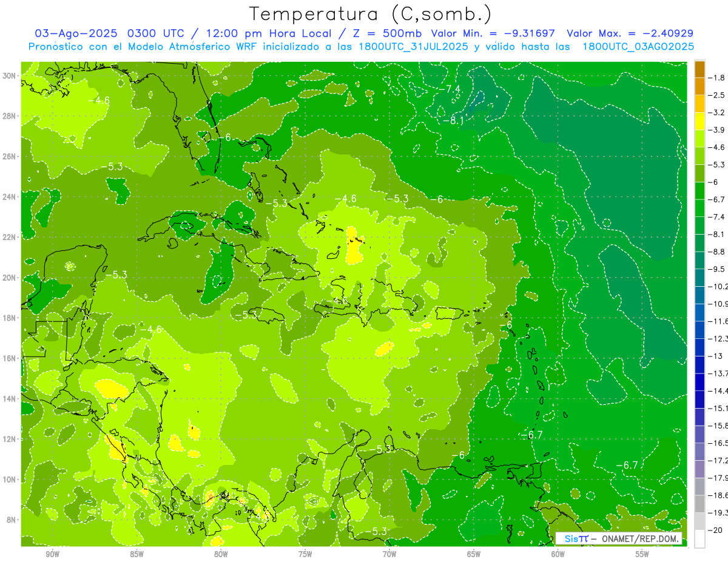Click the -8.1 contour label on the map
This screenshot has width=728, height=562.
(x=453, y=121)
